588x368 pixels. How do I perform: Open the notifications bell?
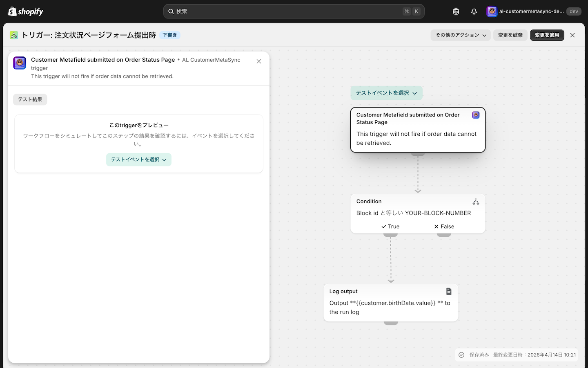[474, 11]
